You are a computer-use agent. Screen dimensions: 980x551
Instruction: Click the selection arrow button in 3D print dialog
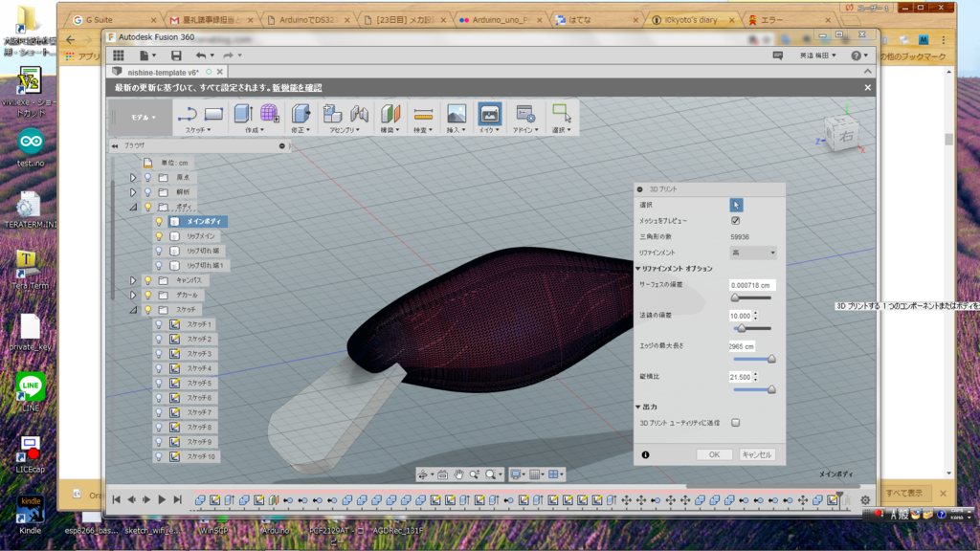click(736, 205)
